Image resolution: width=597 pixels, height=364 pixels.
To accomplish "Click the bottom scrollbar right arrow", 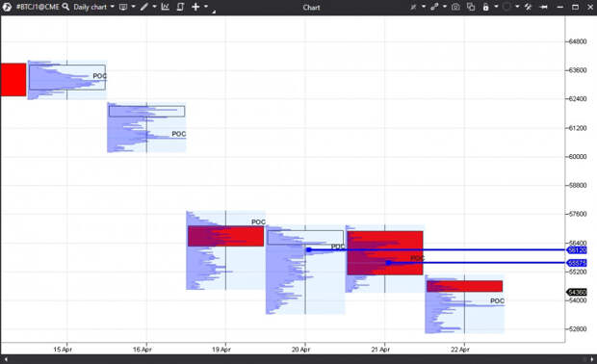I will tap(591, 359).
